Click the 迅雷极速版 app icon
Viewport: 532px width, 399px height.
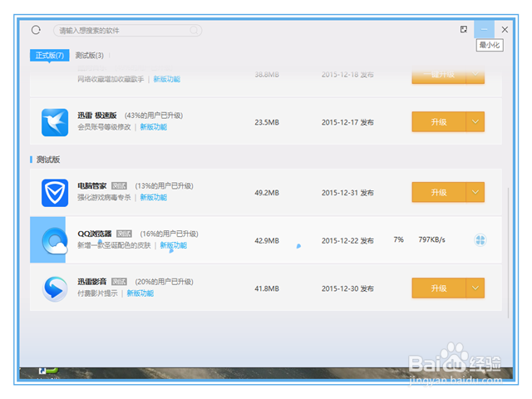coord(55,122)
